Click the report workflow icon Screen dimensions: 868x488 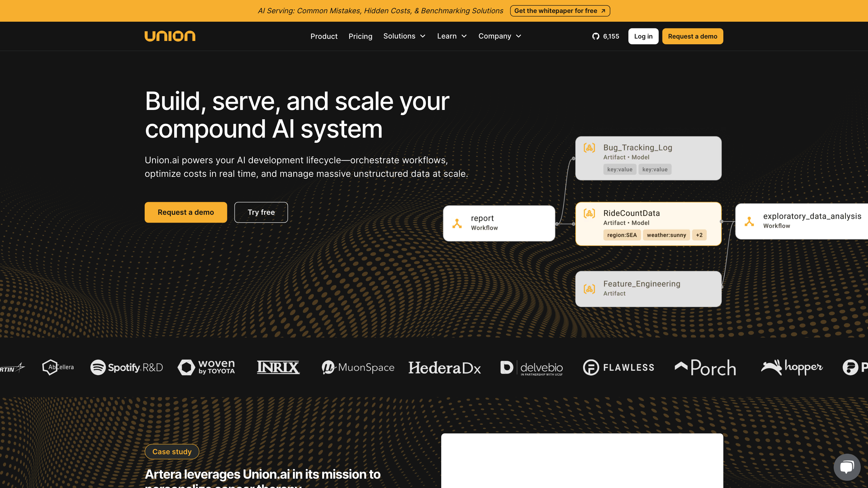pyautogui.click(x=457, y=223)
